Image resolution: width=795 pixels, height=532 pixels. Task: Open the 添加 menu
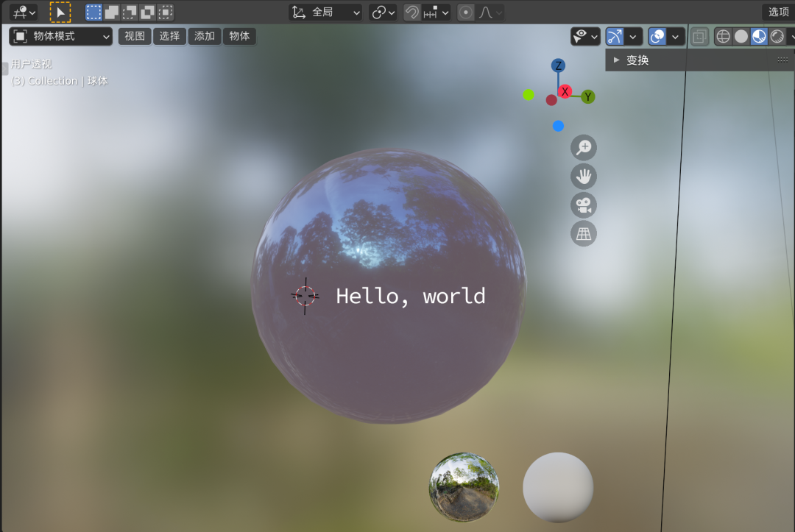click(205, 36)
